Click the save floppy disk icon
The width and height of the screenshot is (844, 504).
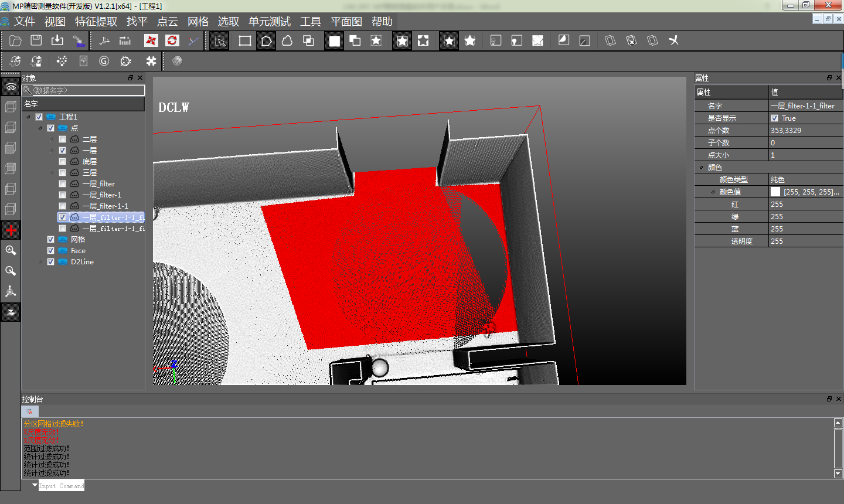36,40
